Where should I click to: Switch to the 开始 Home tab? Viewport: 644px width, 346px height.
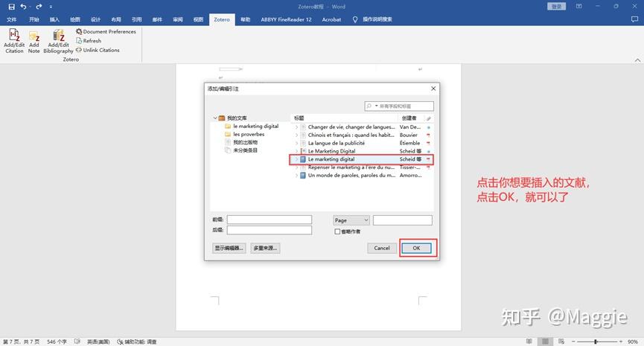[x=34, y=19]
